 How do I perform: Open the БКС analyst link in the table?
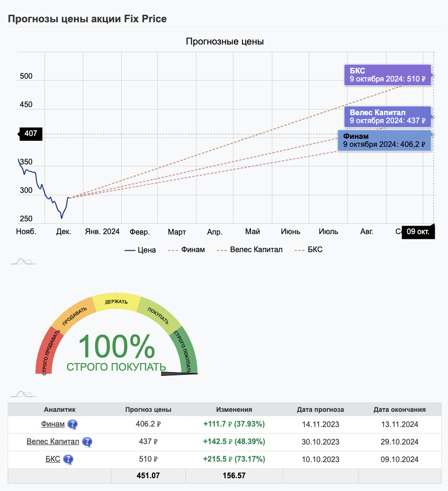(53, 459)
